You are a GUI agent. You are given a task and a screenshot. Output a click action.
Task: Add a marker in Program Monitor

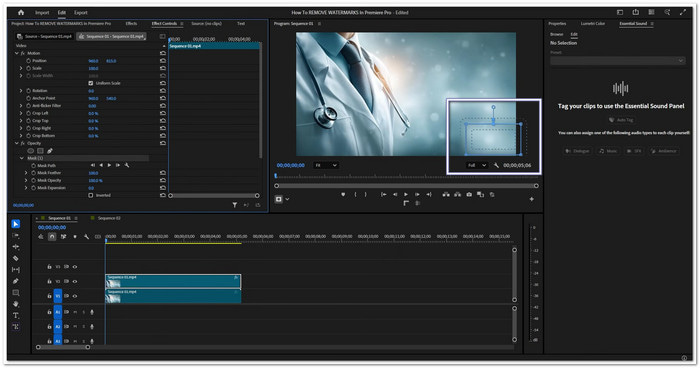343,195
